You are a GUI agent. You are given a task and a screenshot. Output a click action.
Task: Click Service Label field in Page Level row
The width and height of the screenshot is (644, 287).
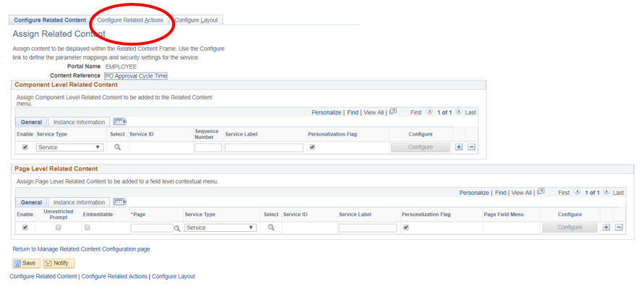368,228
